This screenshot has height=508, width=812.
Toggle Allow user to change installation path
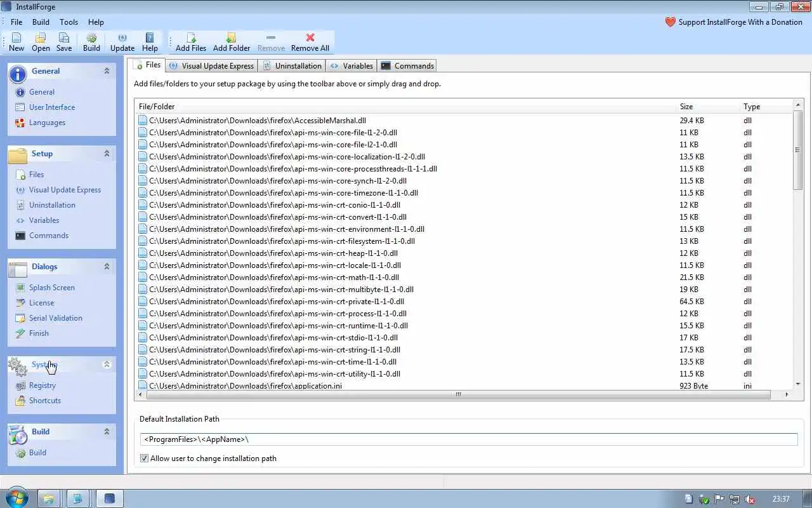point(144,458)
